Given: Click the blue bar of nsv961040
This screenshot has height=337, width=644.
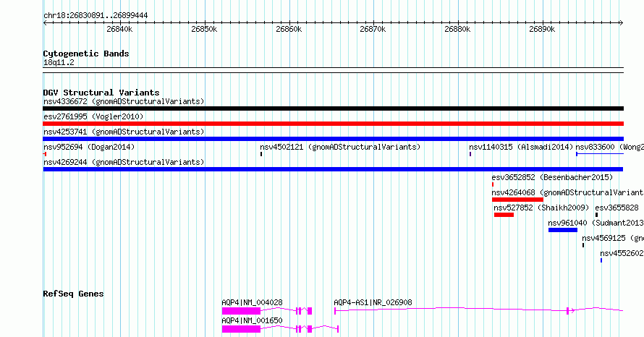Looking at the screenshot, I should 563,230.
